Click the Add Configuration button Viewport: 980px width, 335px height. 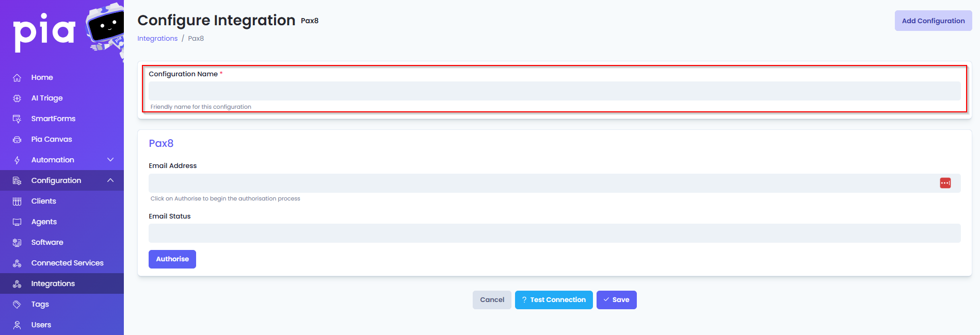(933, 21)
